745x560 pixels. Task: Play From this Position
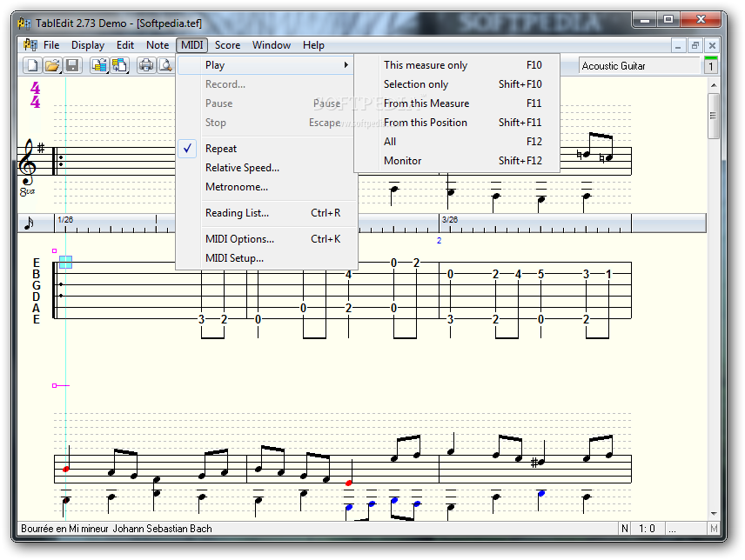[x=457, y=123]
